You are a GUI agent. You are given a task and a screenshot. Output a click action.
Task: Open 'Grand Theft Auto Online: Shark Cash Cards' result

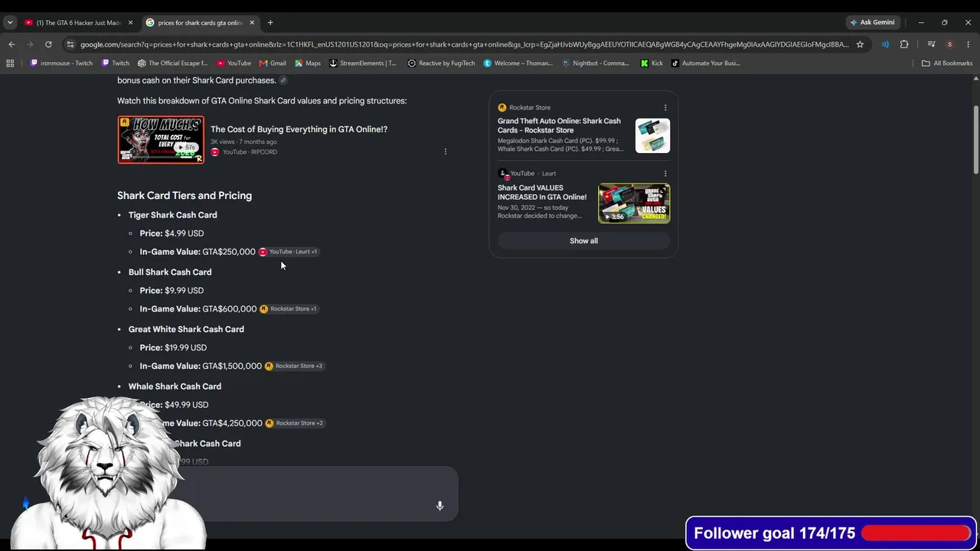pyautogui.click(x=559, y=126)
